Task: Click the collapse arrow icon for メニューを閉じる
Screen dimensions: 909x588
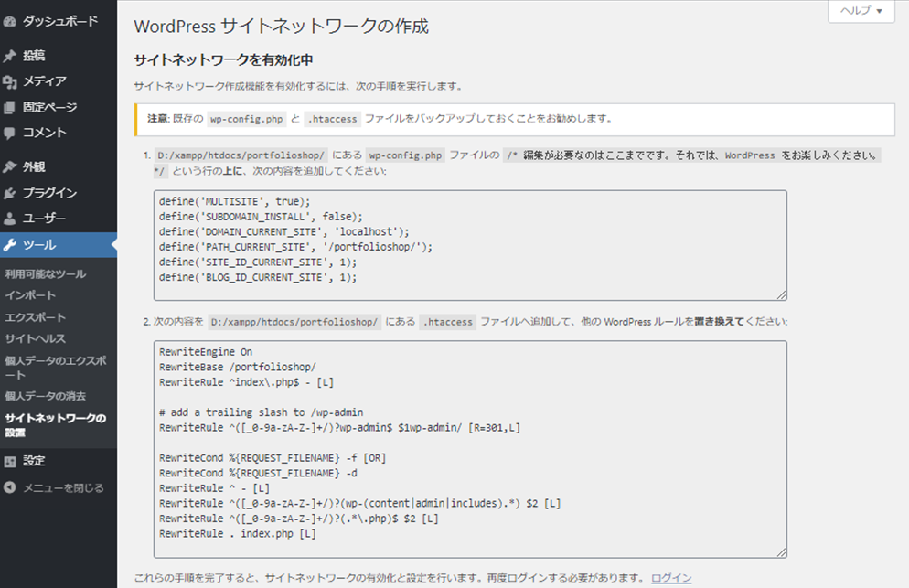Action: click(9, 487)
